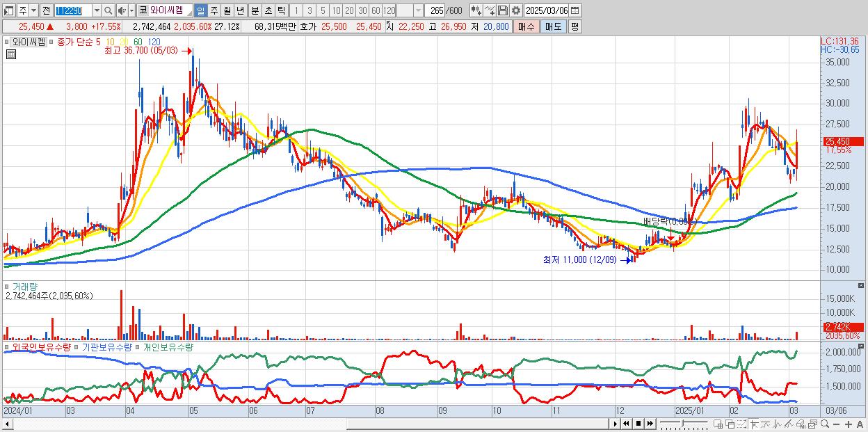Choose interval 1 button
Viewport: 868px width, 432px height.
pyautogui.click(x=296, y=10)
